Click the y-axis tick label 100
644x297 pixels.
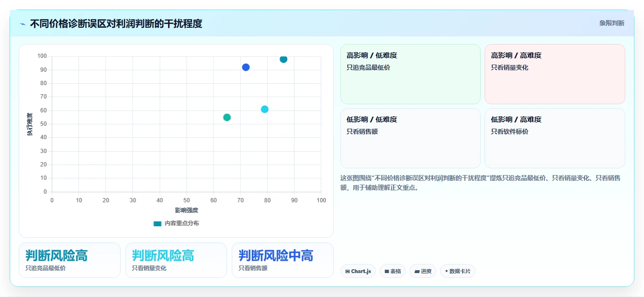(42, 56)
